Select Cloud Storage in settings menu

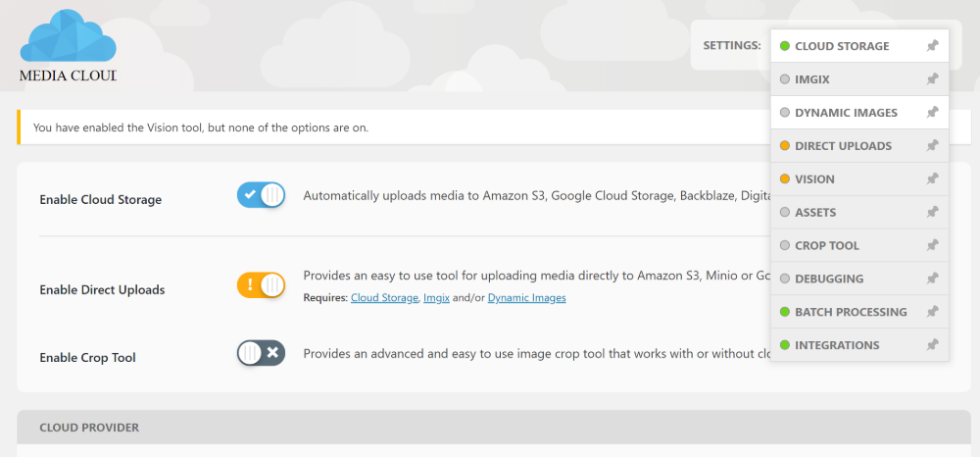click(x=859, y=46)
